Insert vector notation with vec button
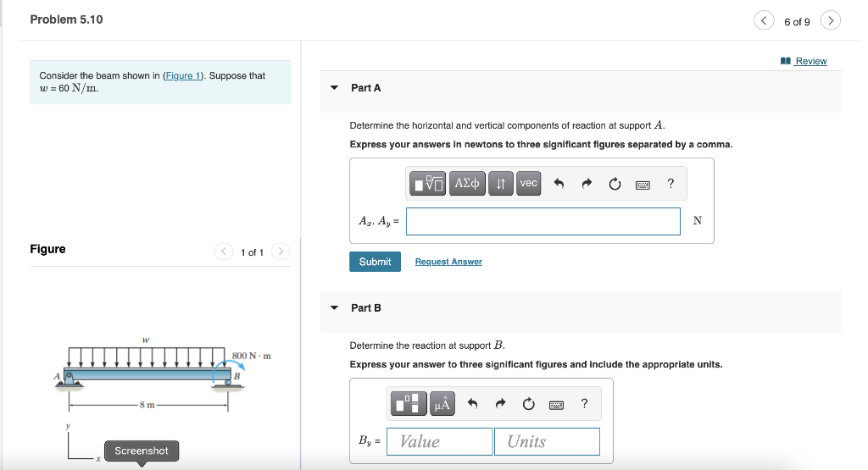 point(529,183)
